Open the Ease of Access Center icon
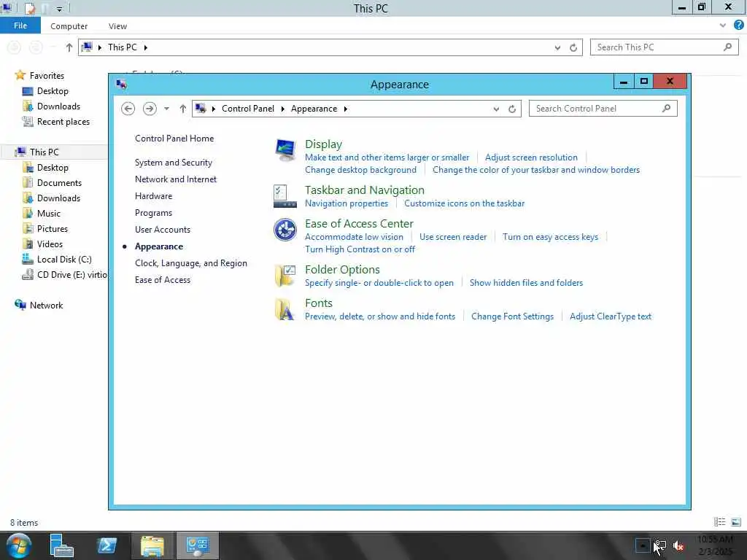Screen dimensions: 747x560 tap(285, 230)
